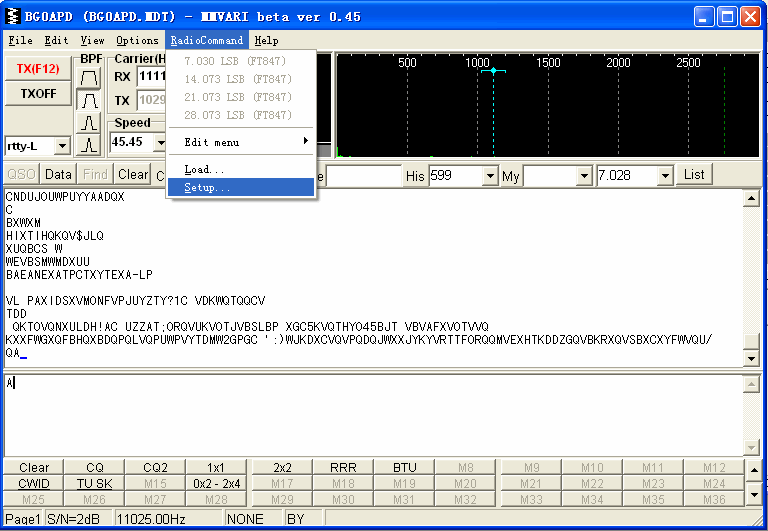Open the Edit menu in menu bar
The height and width of the screenshot is (531, 768).
coord(56,40)
